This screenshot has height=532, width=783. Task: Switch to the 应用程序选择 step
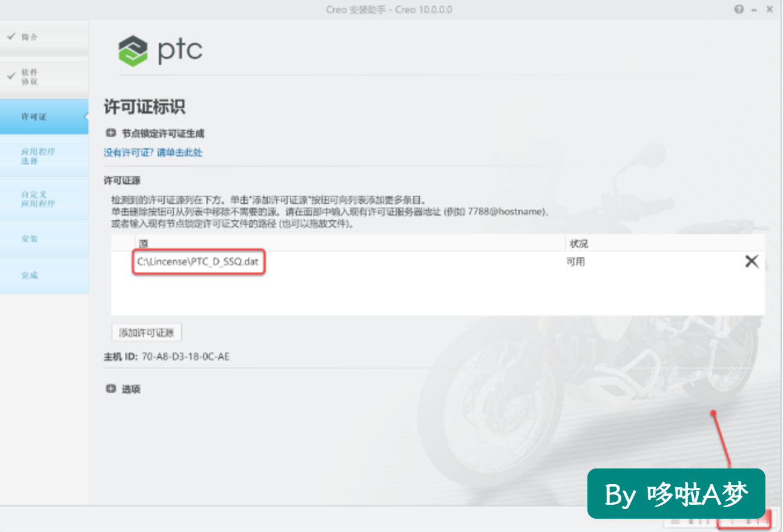(44, 156)
